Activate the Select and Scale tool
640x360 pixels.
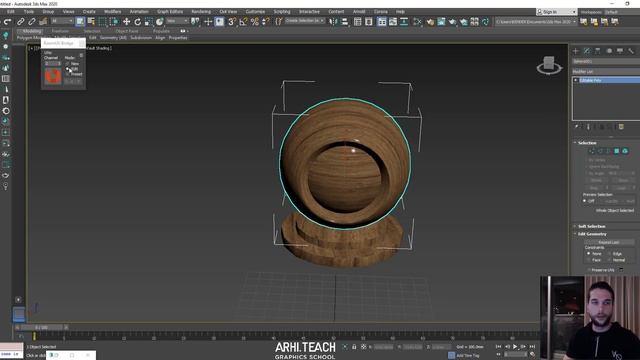tap(149, 22)
